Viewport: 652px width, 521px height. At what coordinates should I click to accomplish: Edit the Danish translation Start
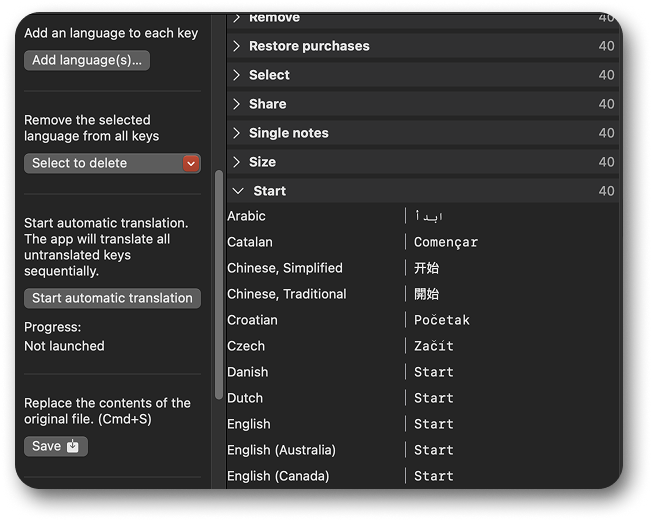point(434,372)
